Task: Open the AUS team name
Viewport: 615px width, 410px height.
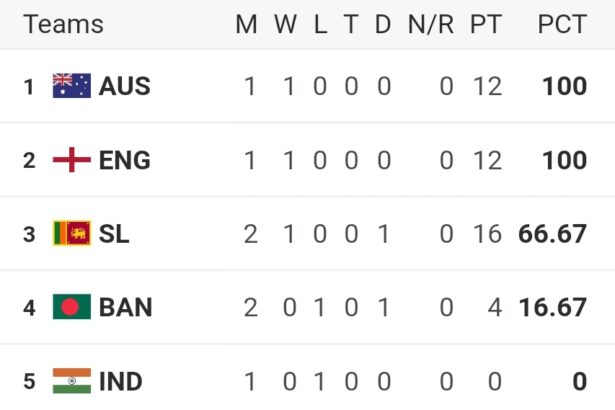Action: pos(125,86)
